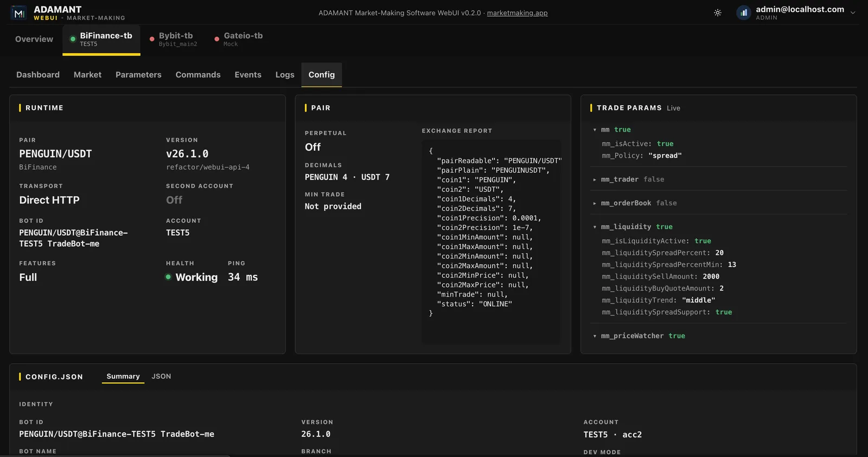
Task: Select the Config tab
Action: pyautogui.click(x=322, y=75)
